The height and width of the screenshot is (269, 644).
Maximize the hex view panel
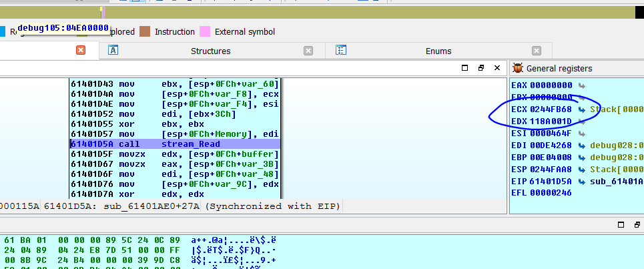(x=620, y=225)
